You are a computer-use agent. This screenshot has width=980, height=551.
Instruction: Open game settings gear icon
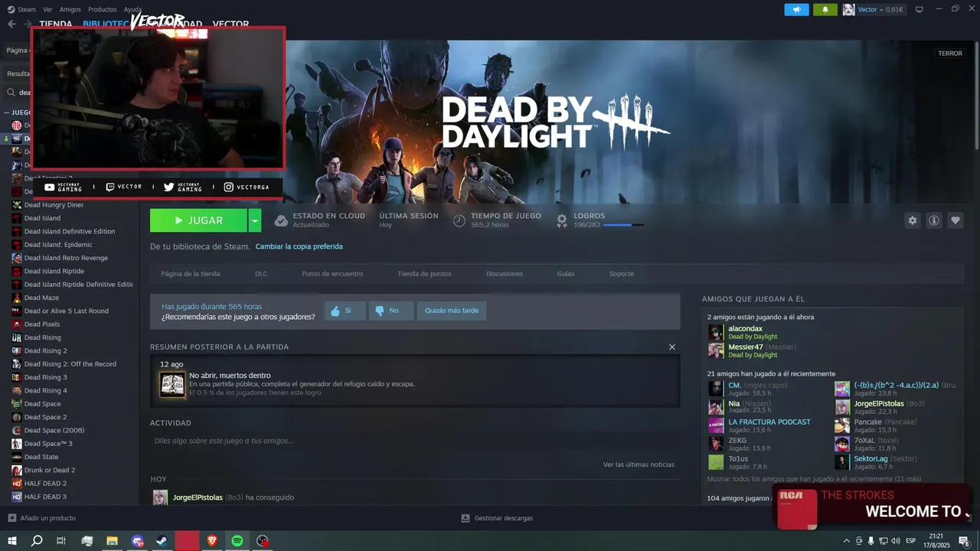[x=912, y=220]
